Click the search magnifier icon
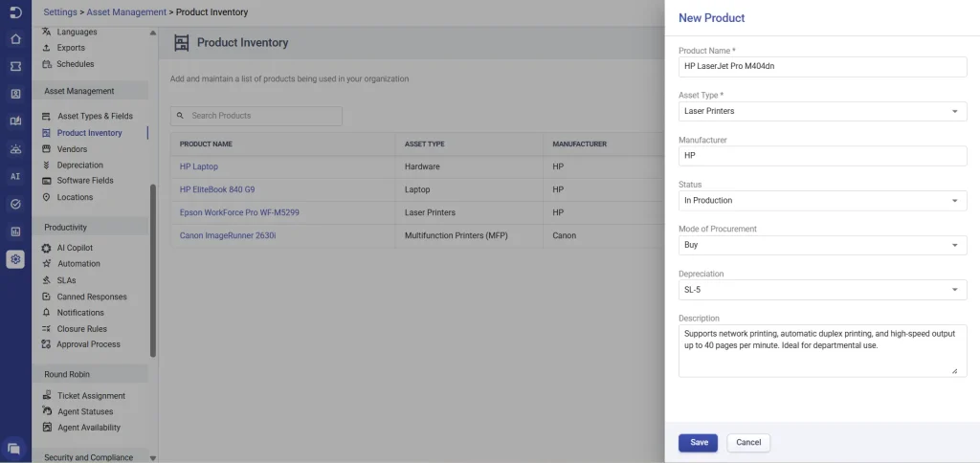This screenshot has width=980, height=463. click(x=180, y=116)
